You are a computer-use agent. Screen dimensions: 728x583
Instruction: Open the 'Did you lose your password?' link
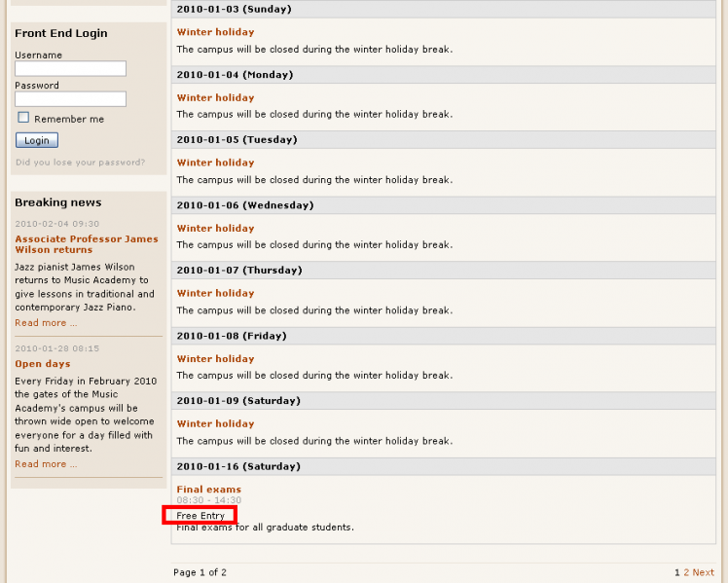[80, 163]
